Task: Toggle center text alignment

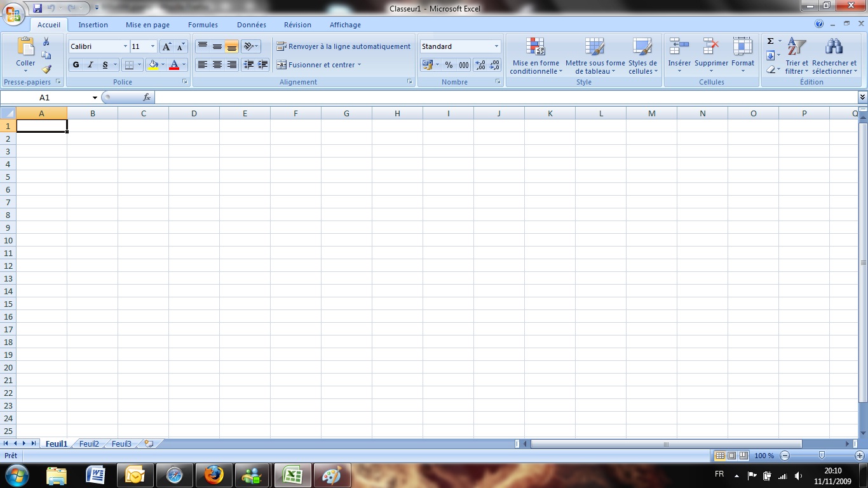Action: [x=216, y=64]
